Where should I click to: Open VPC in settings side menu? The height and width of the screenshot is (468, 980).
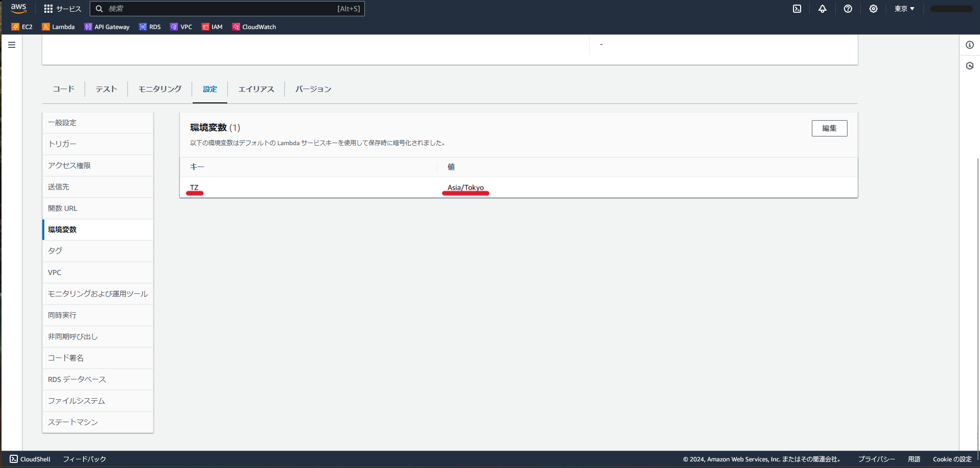click(98, 272)
